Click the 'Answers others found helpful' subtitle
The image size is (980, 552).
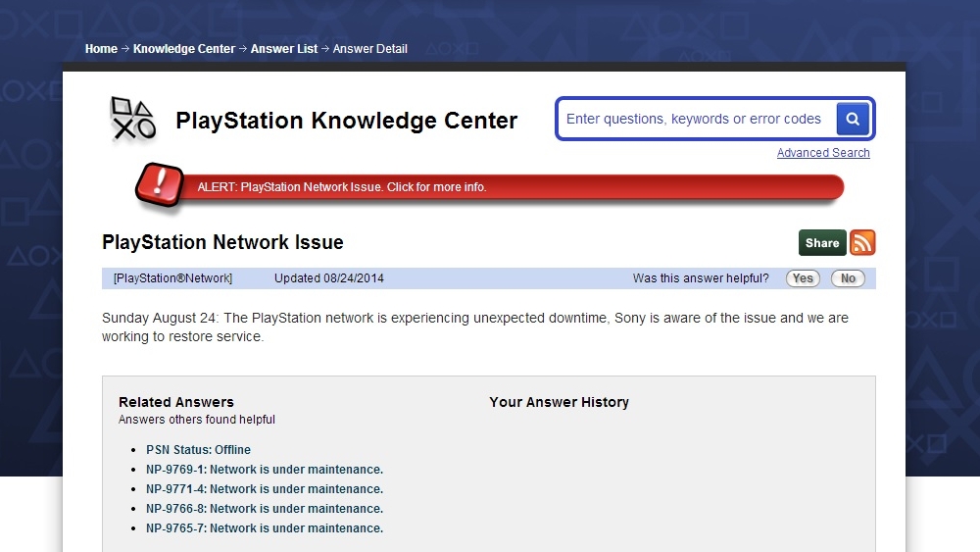tap(197, 420)
